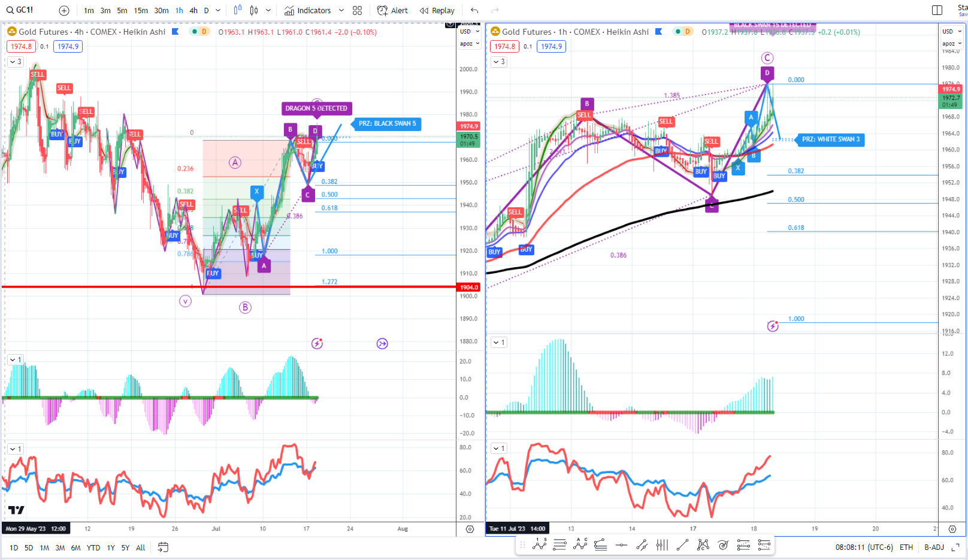The height and width of the screenshot is (560, 968).
Task: Select the D daily timeframe
Action: click(207, 10)
